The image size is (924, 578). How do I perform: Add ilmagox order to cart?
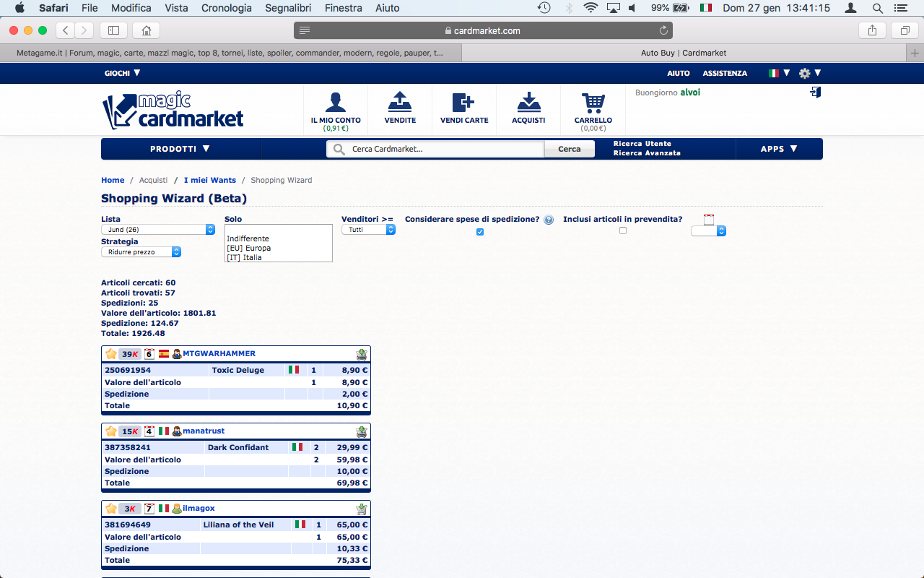(362, 509)
